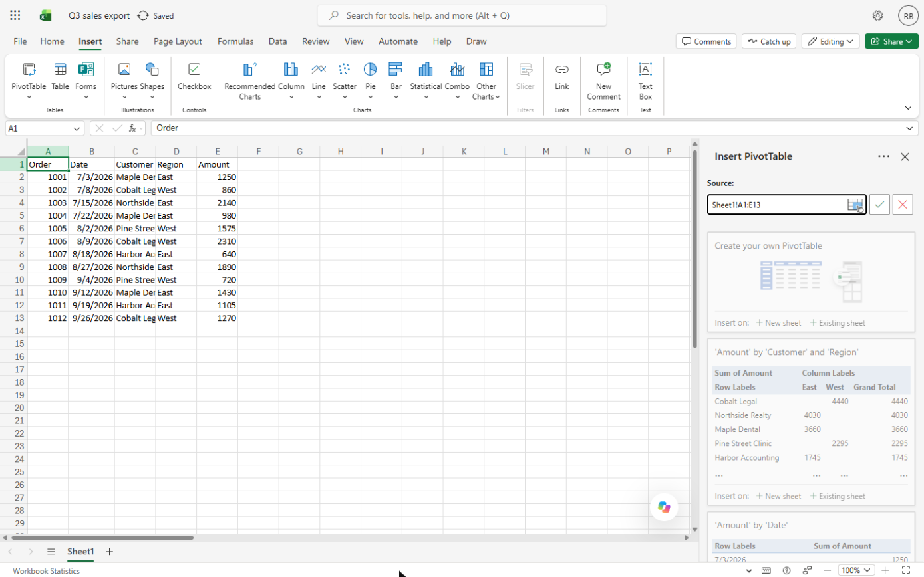Choose the Statistical chart icon
Viewport: 924px width, 577px height.
(426, 70)
